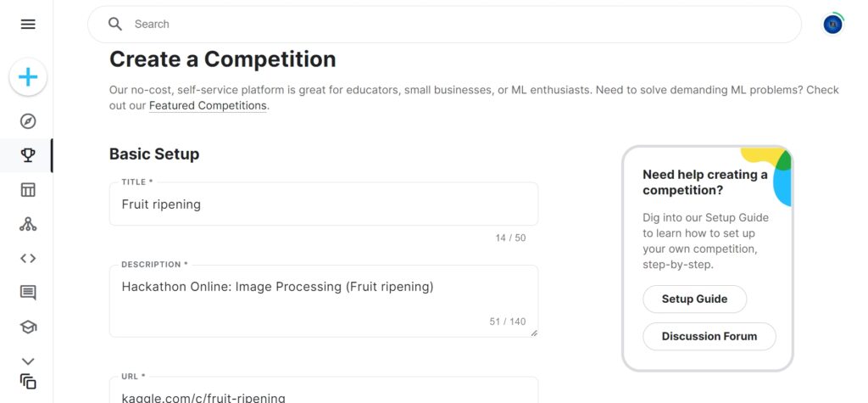Expand the More chevron in sidebar

(x=28, y=361)
